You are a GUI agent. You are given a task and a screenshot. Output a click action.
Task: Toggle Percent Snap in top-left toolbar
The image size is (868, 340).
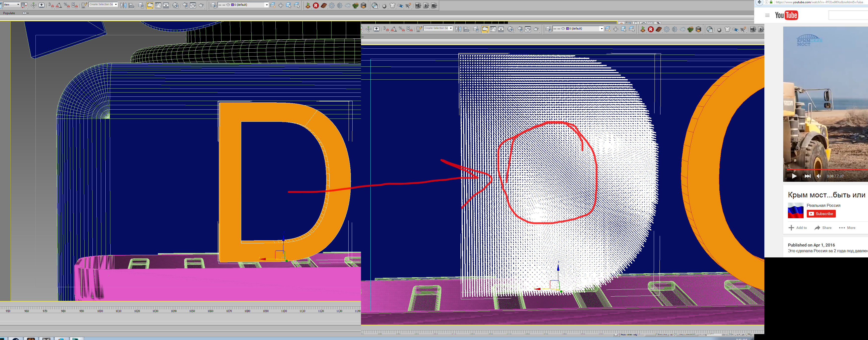click(67, 5)
